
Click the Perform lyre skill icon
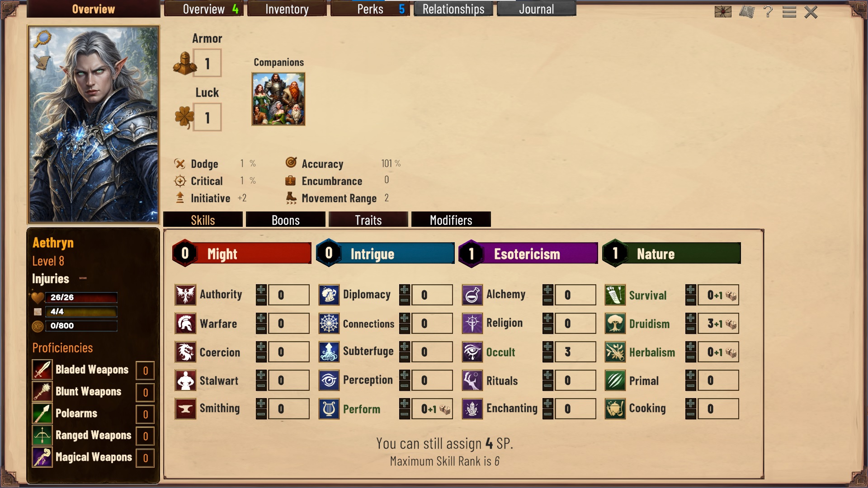pos(329,409)
